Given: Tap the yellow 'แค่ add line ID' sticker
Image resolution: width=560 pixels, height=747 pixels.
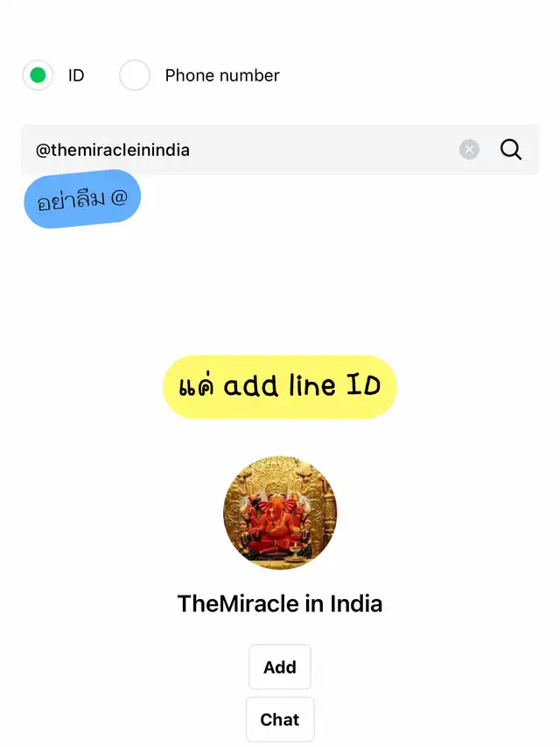Looking at the screenshot, I should click(x=280, y=386).
